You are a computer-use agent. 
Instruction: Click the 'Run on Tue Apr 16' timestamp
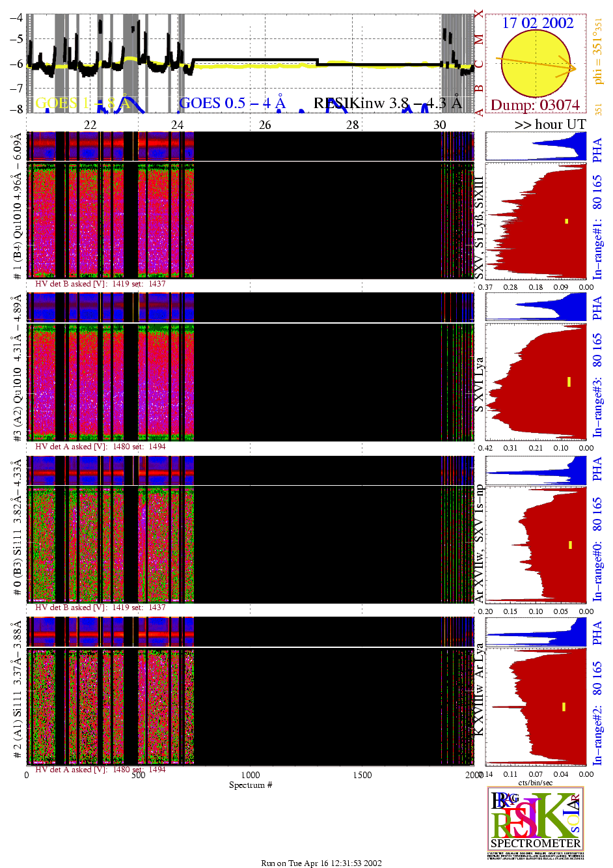tap(321, 863)
